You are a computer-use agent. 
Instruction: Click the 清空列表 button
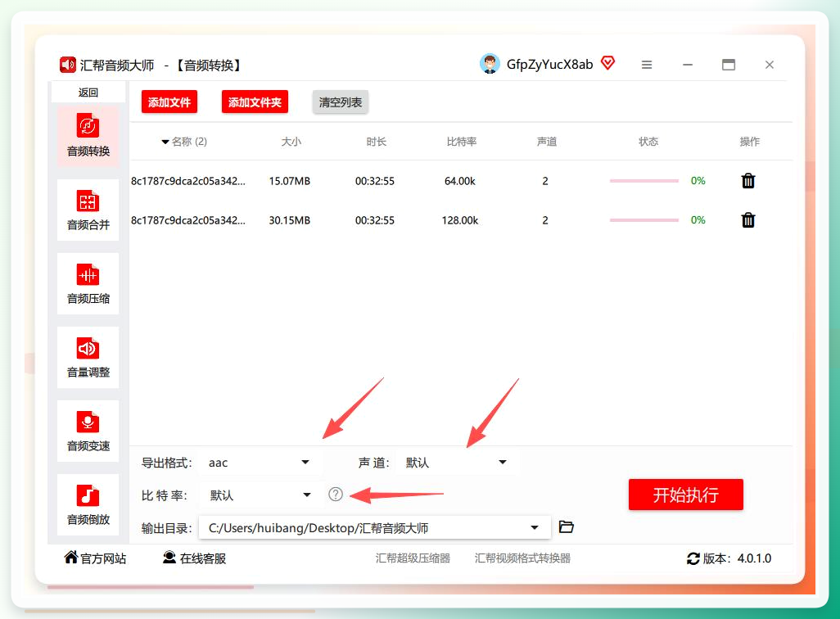(x=341, y=102)
